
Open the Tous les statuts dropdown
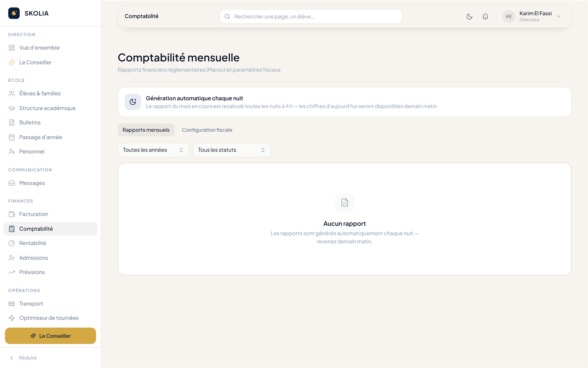pos(232,150)
